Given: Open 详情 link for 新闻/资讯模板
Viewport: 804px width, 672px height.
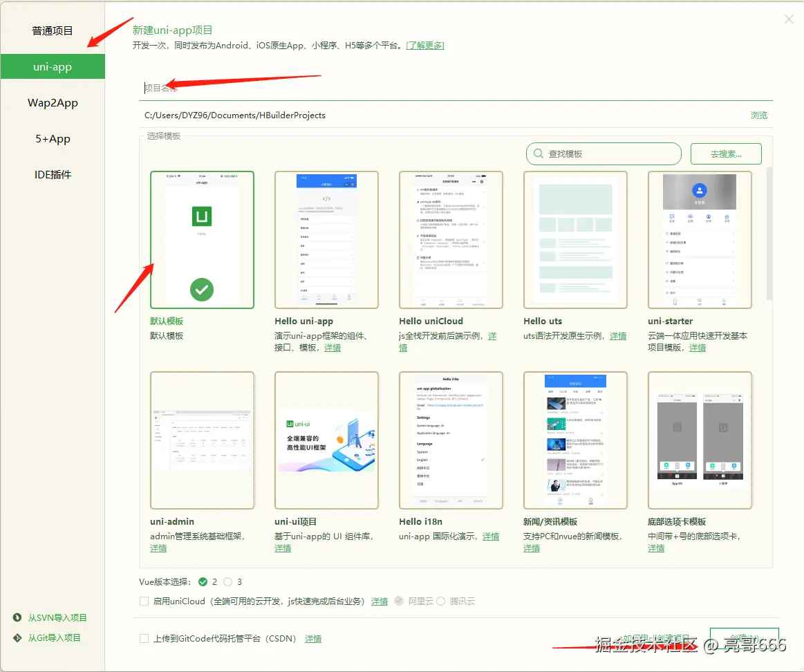Looking at the screenshot, I should tap(532, 548).
